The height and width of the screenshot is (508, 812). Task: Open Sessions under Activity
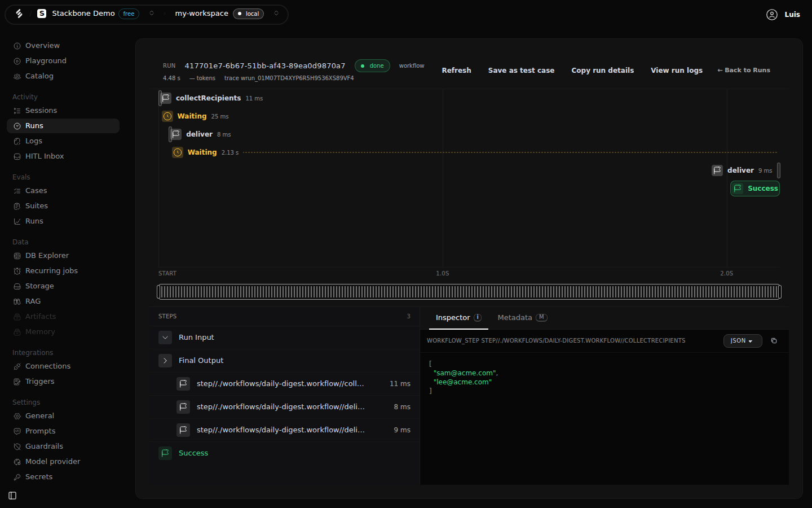click(63, 111)
